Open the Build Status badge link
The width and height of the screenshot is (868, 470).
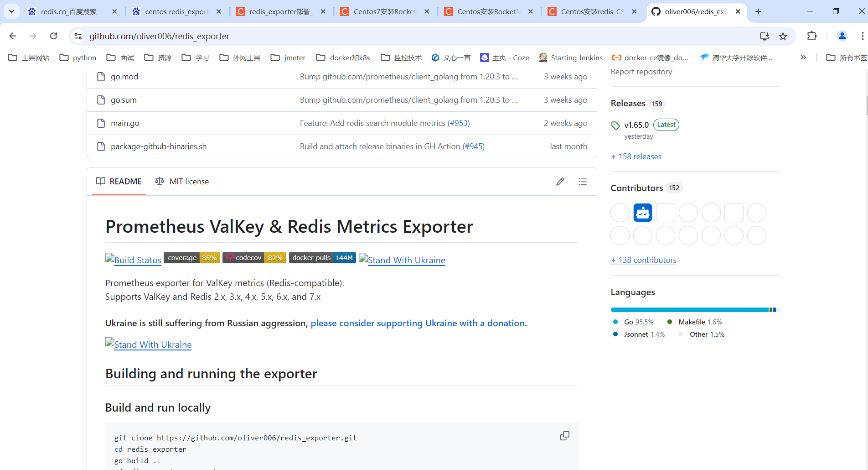[133, 260]
